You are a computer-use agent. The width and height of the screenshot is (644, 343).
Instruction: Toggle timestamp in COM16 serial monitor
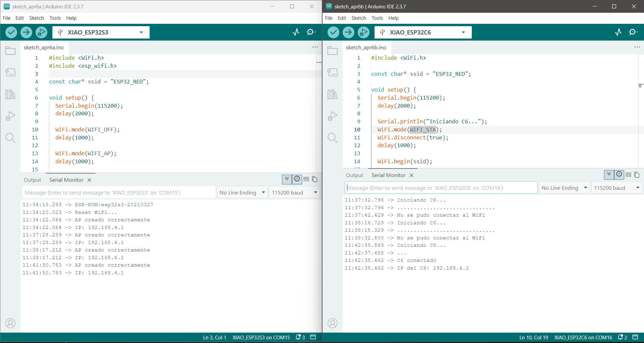pos(619,174)
